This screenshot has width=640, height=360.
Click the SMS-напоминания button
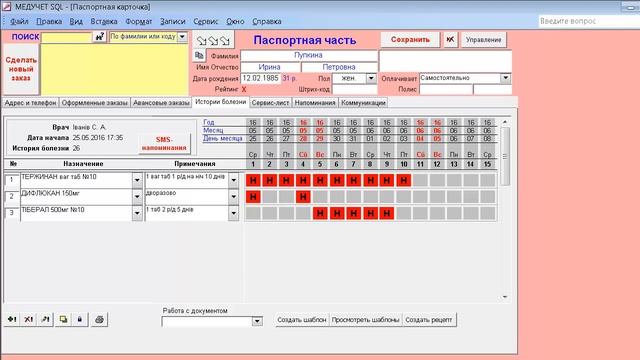click(164, 144)
